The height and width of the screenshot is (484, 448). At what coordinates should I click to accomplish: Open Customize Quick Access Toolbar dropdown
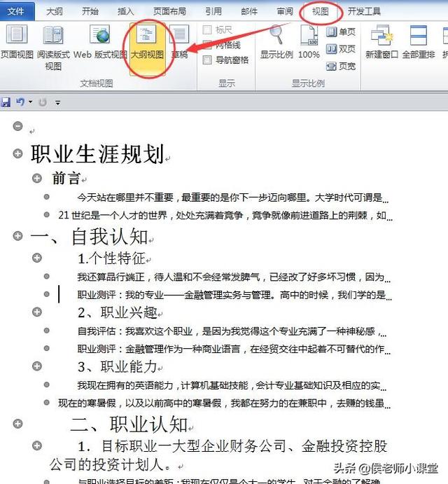pyautogui.click(x=57, y=102)
